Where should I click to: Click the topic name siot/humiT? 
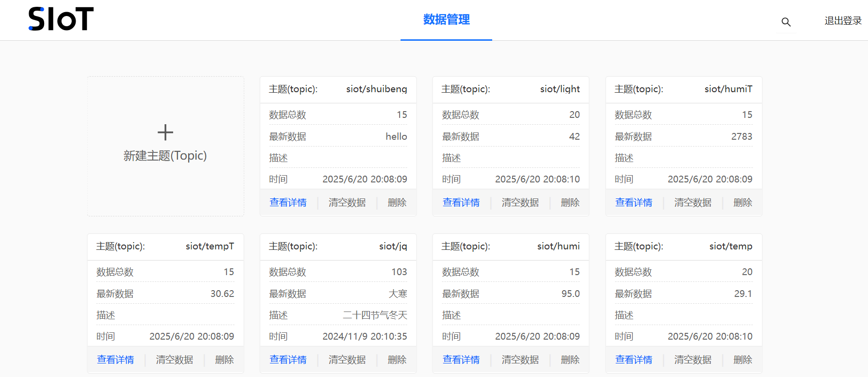pyautogui.click(x=728, y=89)
